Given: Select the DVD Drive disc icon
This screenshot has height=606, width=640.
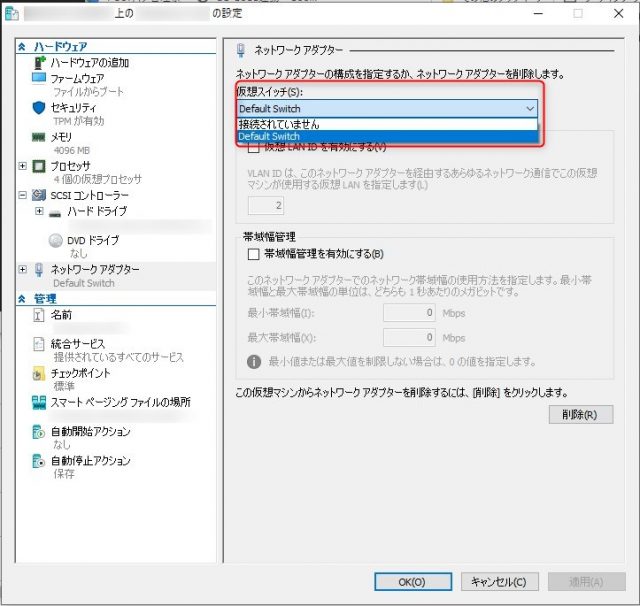Looking at the screenshot, I should [x=56, y=240].
